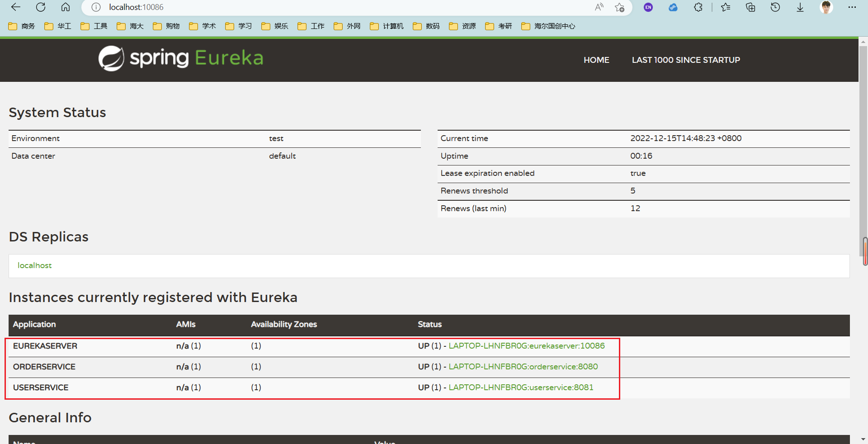Open the Read aloud feature
The image size is (868, 444).
tap(599, 7)
